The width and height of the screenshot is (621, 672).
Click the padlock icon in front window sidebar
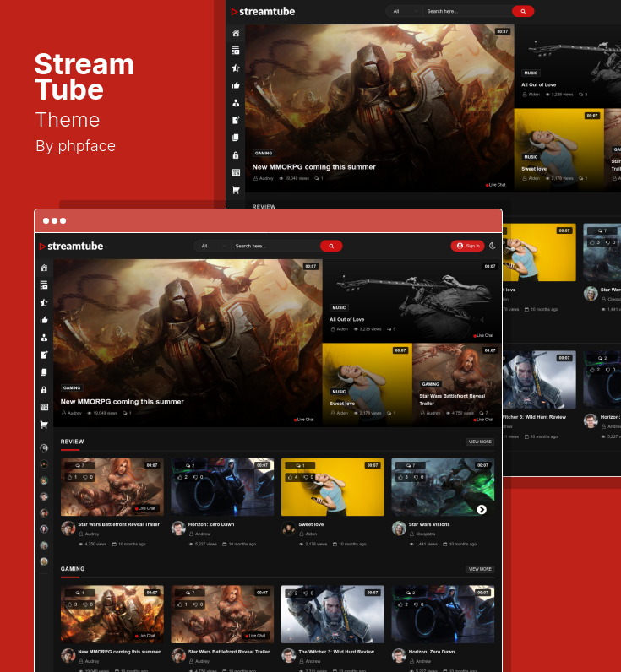(44, 390)
